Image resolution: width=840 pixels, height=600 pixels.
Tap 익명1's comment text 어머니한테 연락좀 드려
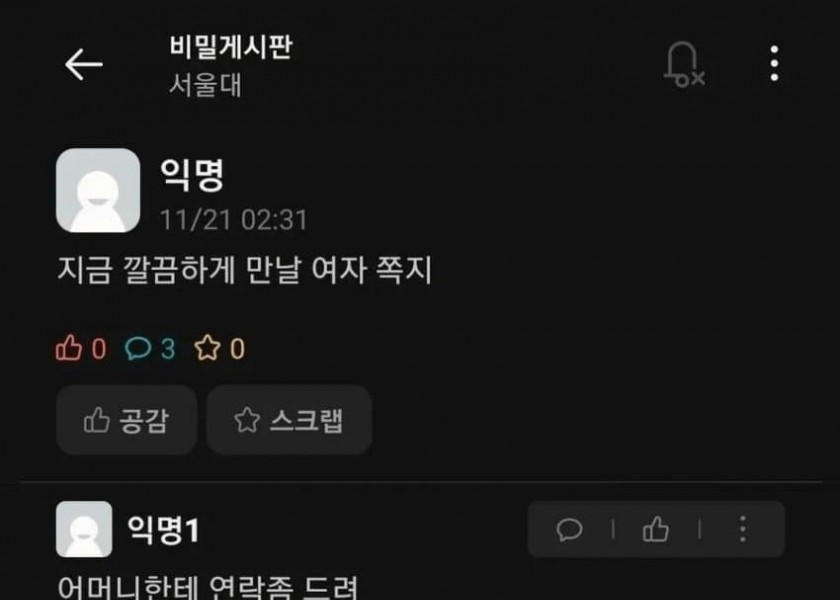click(x=207, y=587)
